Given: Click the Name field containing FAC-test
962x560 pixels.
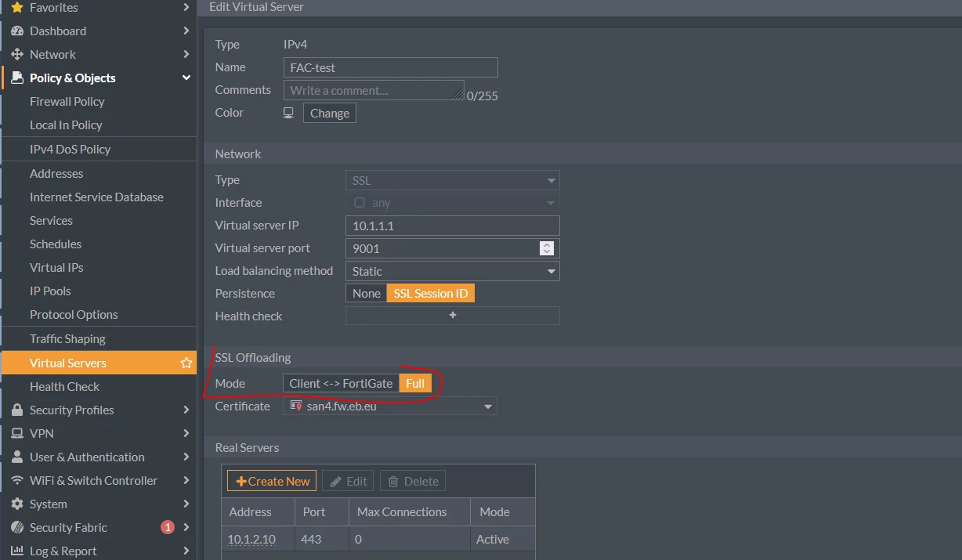Looking at the screenshot, I should pyautogui.click(x=390, y=67).
